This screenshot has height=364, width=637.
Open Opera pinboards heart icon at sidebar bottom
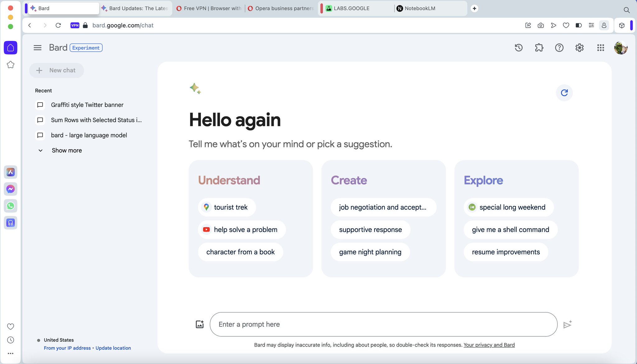click(x=11, y=326)
